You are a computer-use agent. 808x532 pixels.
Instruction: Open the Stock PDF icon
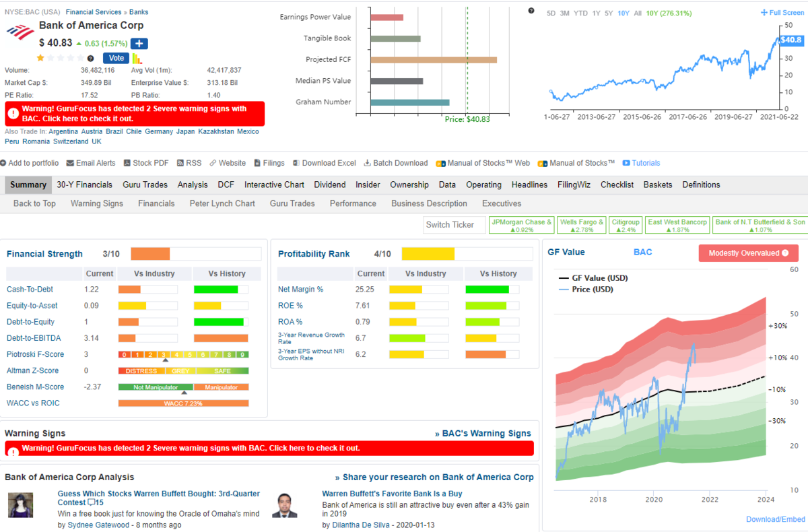[x=127, y=163]
